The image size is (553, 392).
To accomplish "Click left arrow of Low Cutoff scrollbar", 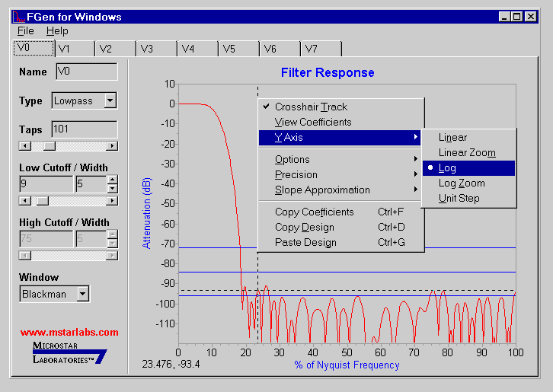I will (24, 201).
